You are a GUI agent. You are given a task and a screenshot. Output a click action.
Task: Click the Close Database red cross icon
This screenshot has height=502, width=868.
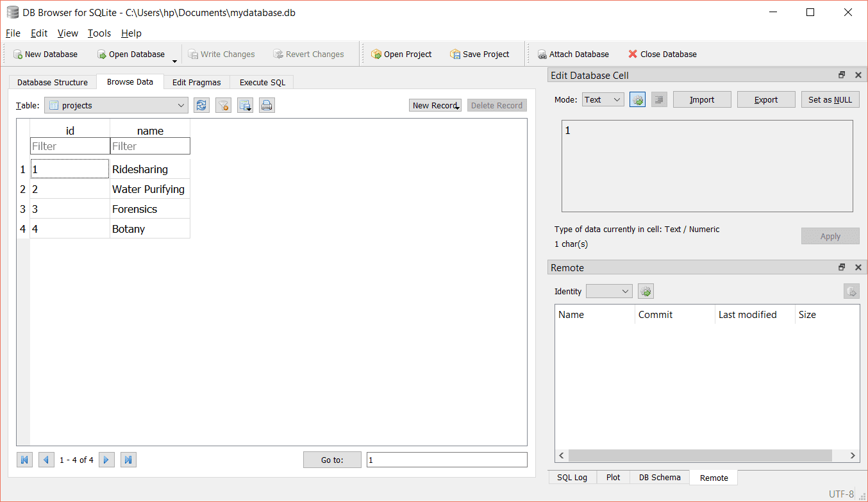pyautogui.click(x=633, y=54)
